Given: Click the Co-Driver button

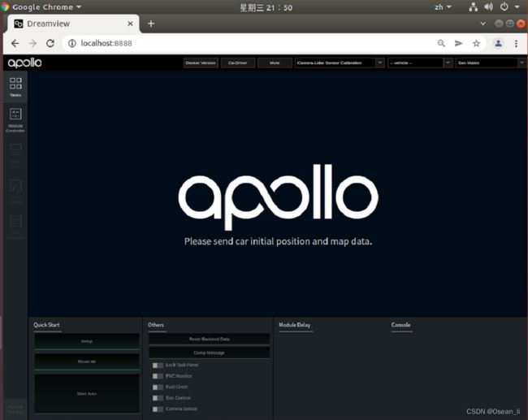Looking at the screenshot, I should [238, 63].
